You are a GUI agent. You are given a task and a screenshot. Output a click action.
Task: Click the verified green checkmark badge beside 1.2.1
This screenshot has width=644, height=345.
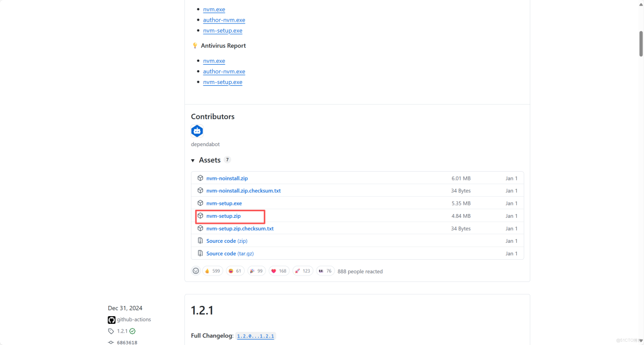pyautogui.click(x=132, y=331)
